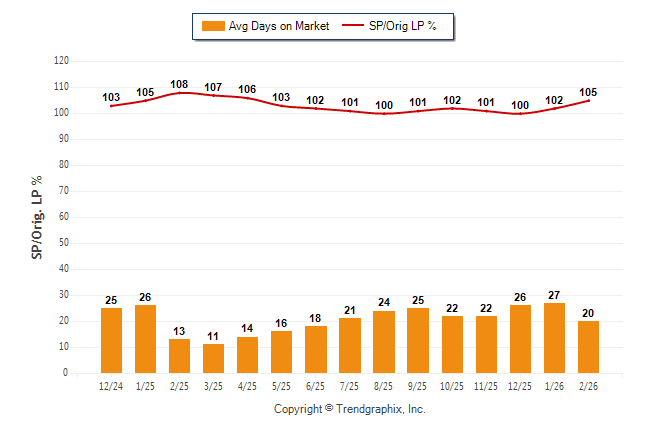
Task: Click the 7/25 bar showing 21 days
Action: tap(349, 345)
